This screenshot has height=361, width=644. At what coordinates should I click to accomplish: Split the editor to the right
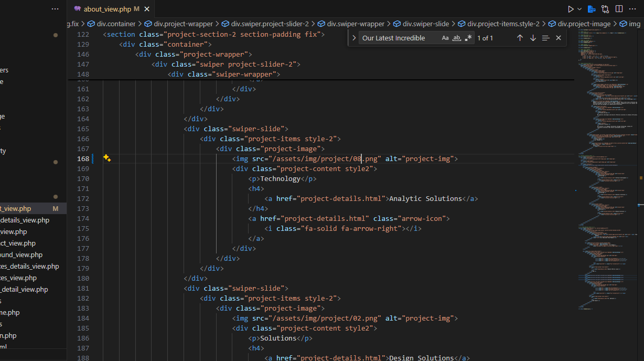point(619,9)
